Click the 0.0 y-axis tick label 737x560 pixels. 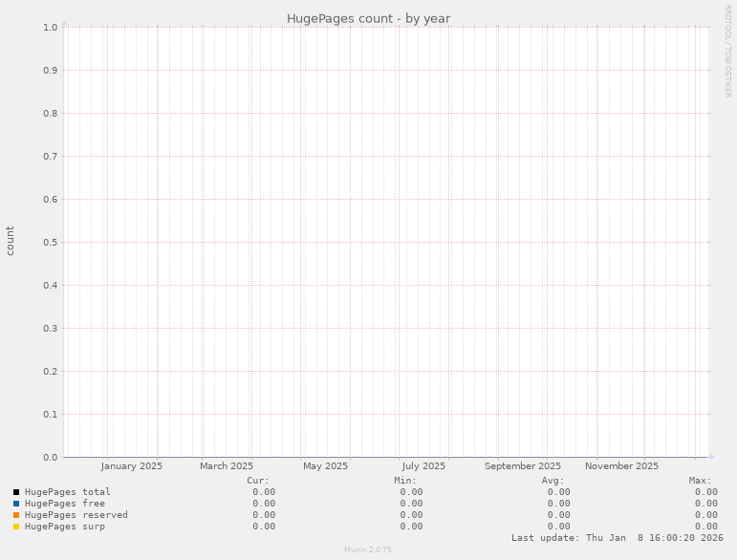[x=51, y=458]
